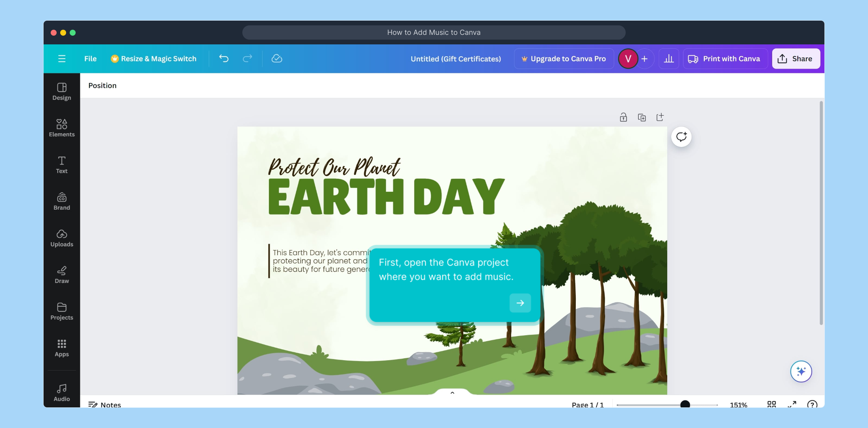Duplicate the page using copy icon
This screenshot has width=868, height=428.
tap(642, 117)
